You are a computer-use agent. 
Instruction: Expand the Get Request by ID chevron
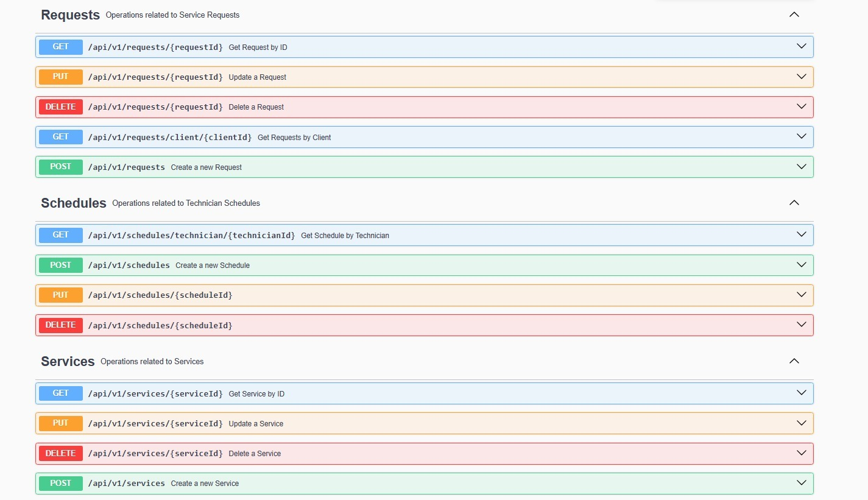coord(802,46)
